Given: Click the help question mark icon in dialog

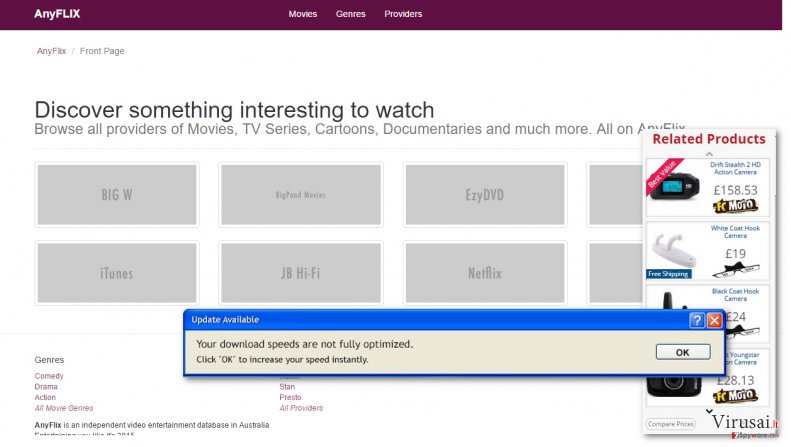Looking at the screenshot, I should point(697,320).
